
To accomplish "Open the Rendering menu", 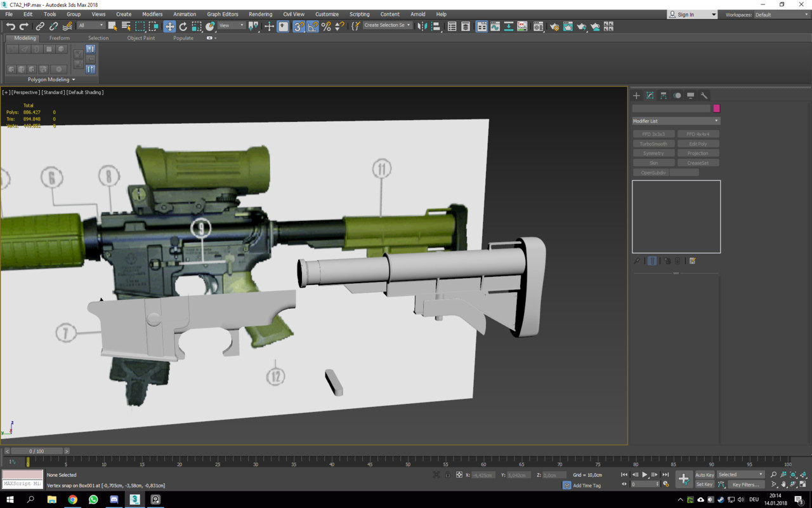I will (260, 14).
